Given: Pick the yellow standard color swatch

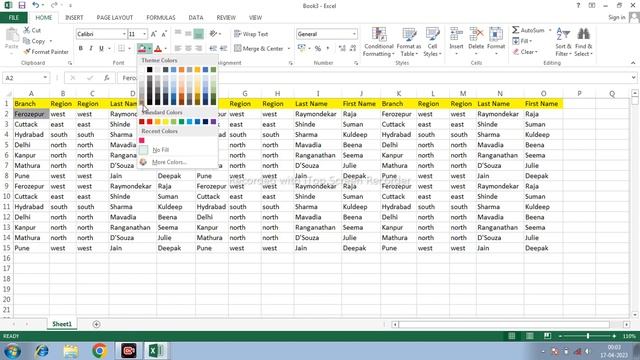Looking at the screenshot, I should pos(166,122).
